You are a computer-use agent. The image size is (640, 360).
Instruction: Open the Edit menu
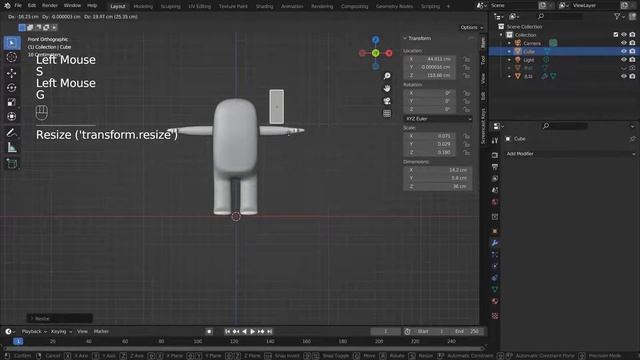click(32, 6)
